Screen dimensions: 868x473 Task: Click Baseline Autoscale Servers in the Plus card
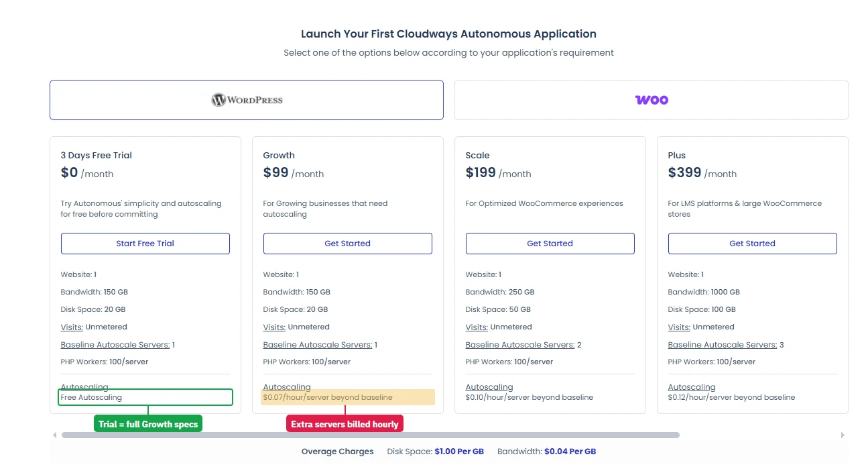[x=723, y=345]
